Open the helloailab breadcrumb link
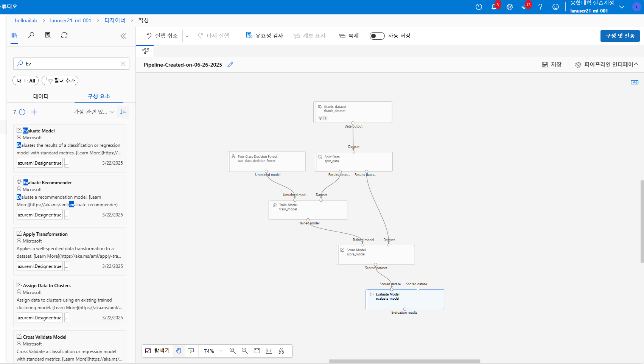 coord(26,20)
